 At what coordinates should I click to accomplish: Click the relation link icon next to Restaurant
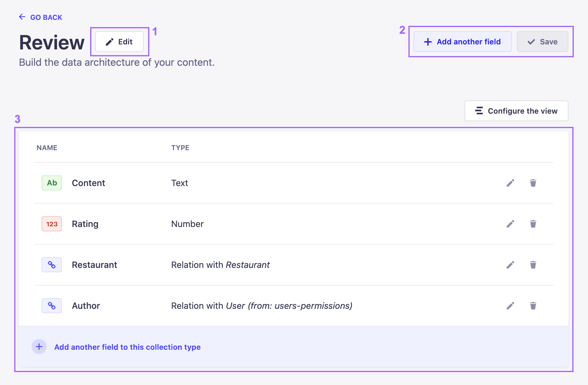pyautogui.click(x=51, y=265)
